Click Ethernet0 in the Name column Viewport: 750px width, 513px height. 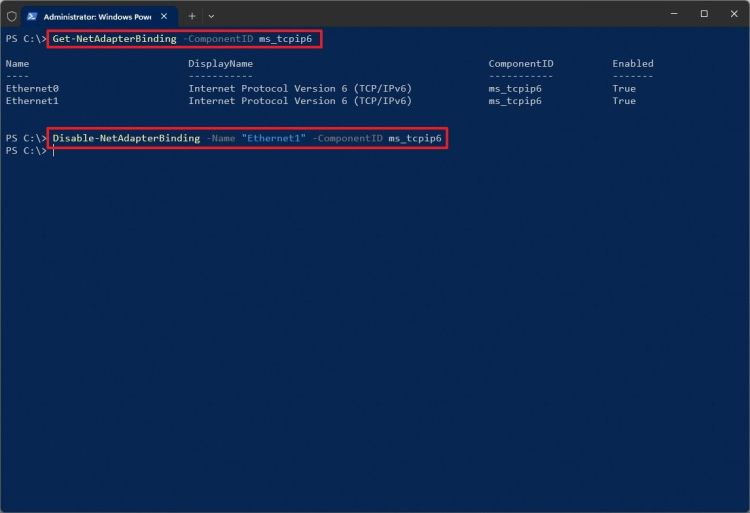coord(32,88)
